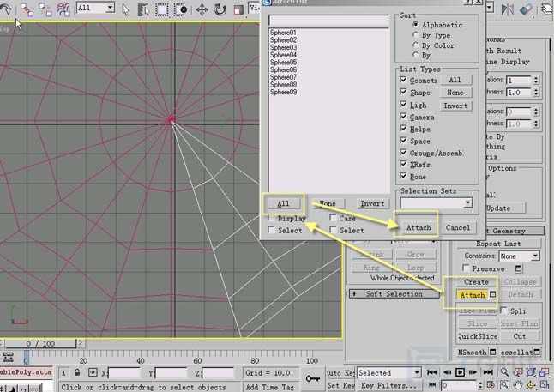Open the Constraints None dropdown

[x=536, y=256]
